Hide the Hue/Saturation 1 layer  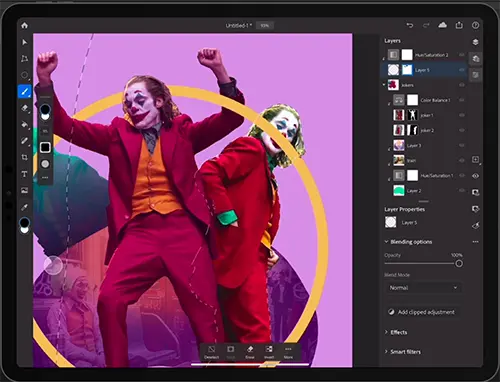(x=462, y=175)
